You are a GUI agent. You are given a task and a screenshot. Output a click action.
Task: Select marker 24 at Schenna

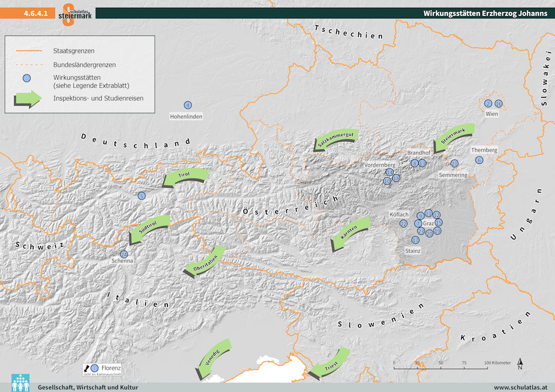coord(124,254)
